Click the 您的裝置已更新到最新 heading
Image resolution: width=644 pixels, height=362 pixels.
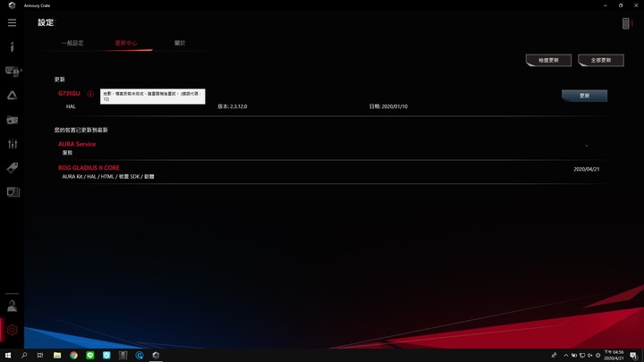(x=80, y=130)
